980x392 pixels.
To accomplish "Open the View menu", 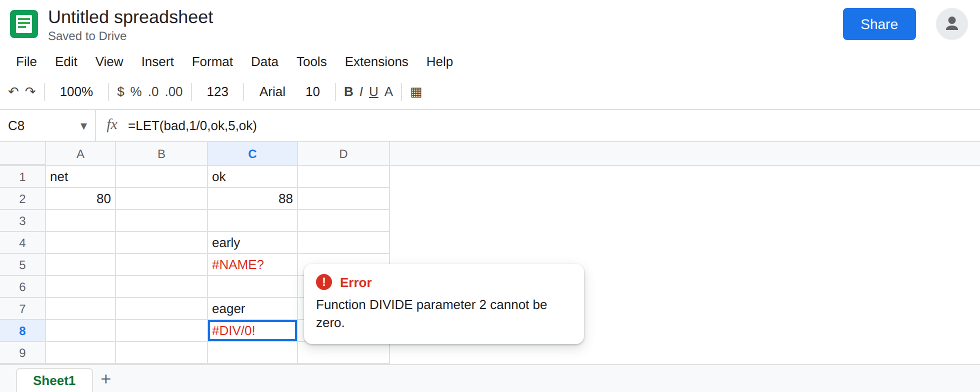I will pos(109,61).
